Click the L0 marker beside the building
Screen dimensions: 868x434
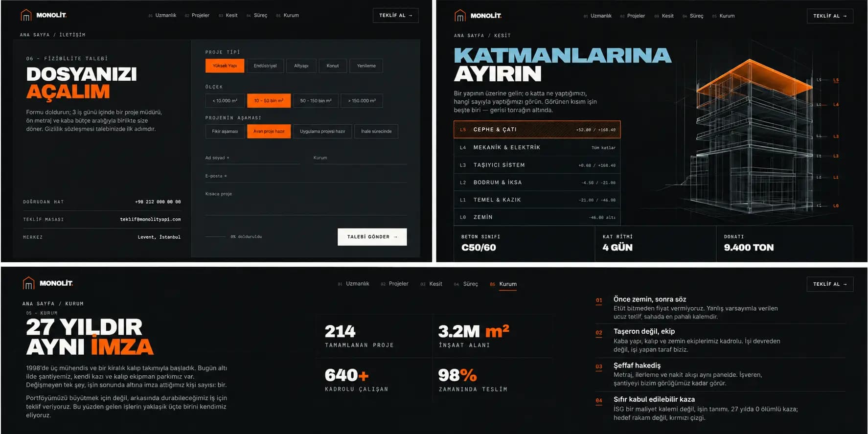tap(836, 206)
